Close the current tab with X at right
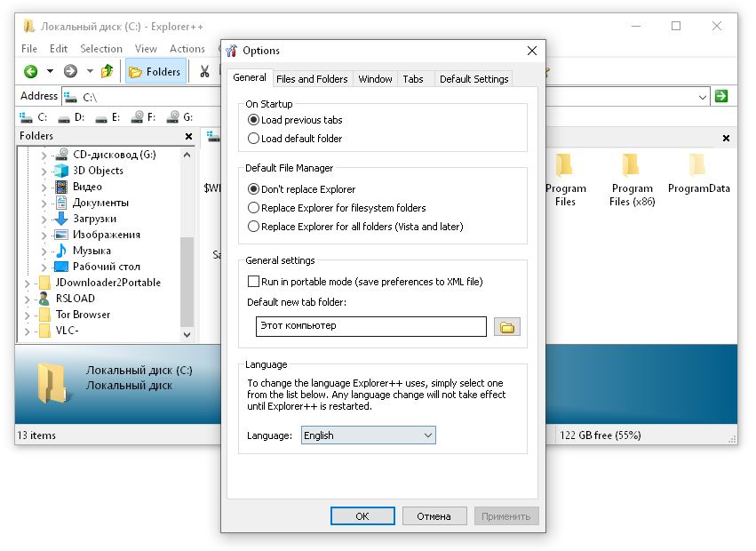Image resolution: width=756 pixels, height=551 pixels. [726, 139]
